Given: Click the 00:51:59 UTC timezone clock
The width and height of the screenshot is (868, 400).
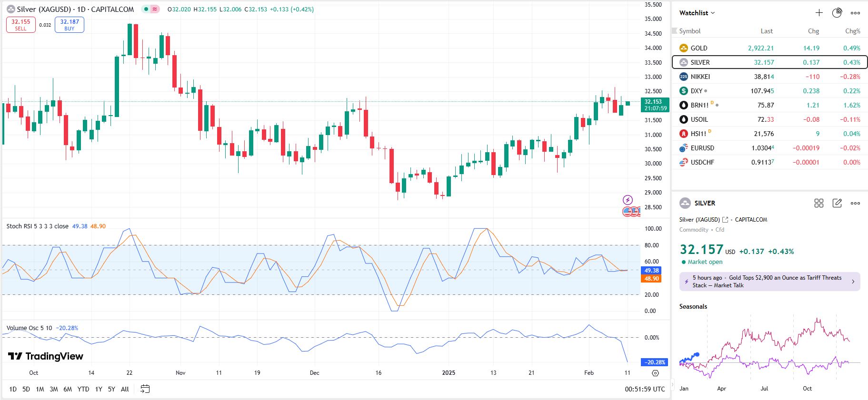Looking at the screenshot, I should click(x=645, y=389).
